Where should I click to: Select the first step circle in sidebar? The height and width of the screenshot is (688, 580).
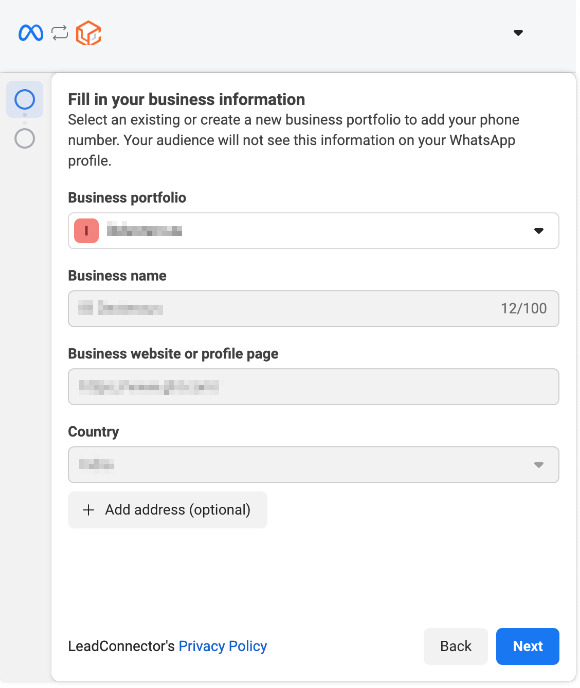pyautogui.click(x=25, y=100)
